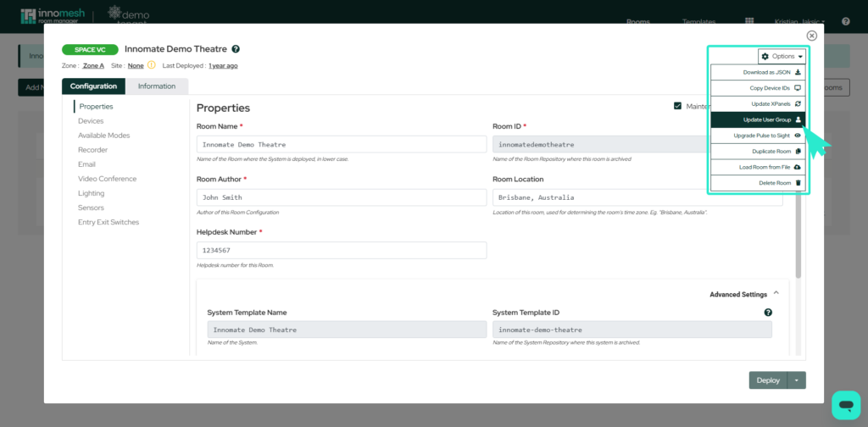Collapse the Advanced Settings section
The height and width of the screenshot is (427, 868).
click(776, 293)
